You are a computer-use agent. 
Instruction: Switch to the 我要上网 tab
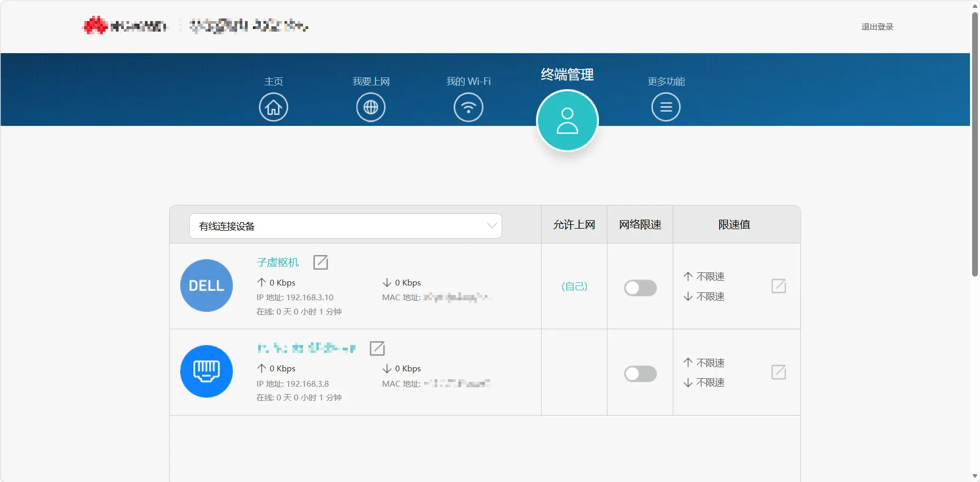click(x=371, y=82)
